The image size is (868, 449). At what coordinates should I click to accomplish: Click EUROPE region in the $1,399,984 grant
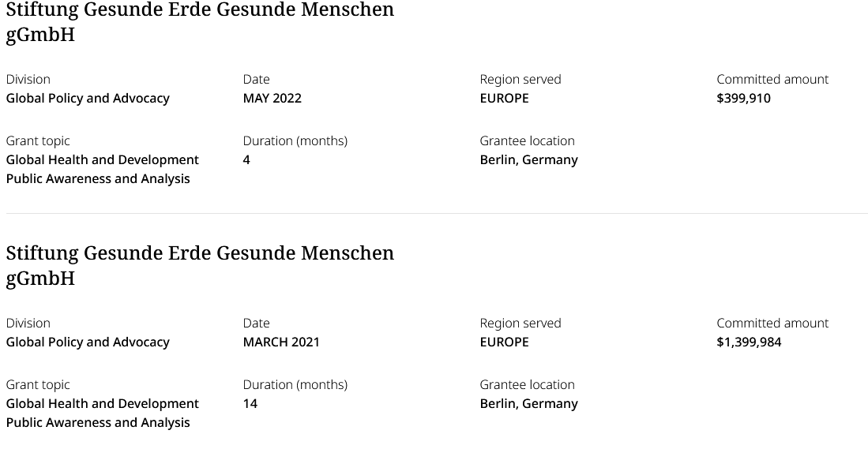pyautogui.click(x=504, y=342)
